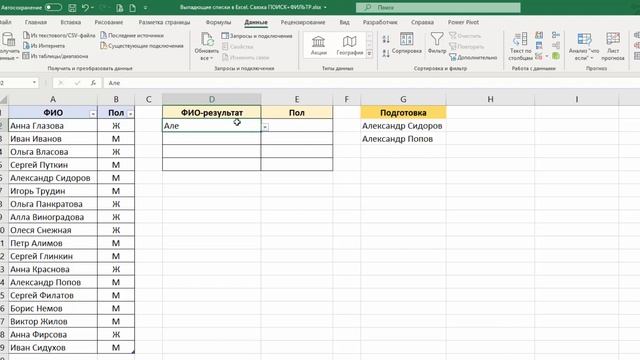Click the Flash Fill icon in Работа с данными
Viewport: 640px width, 360px height.
539,36
